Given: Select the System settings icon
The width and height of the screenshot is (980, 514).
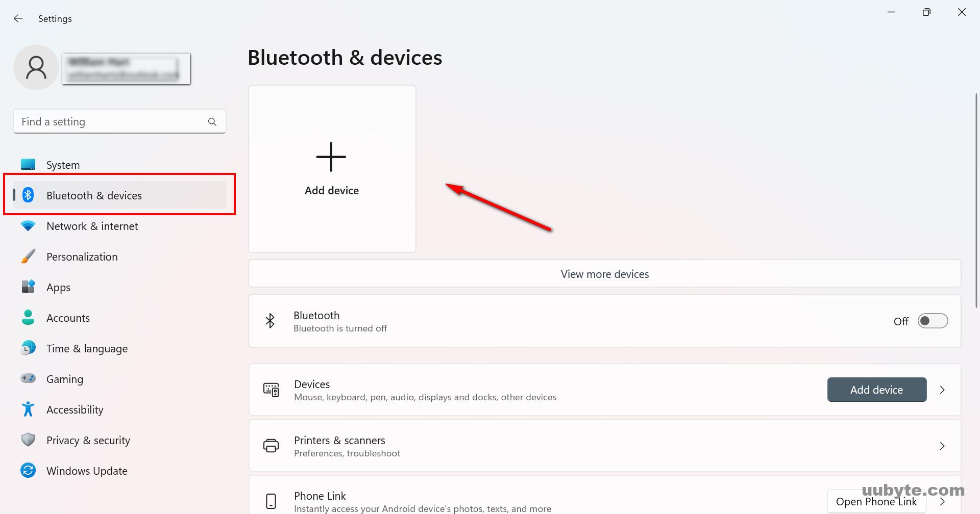Looking at the screenshot, I should coord(28,164).
